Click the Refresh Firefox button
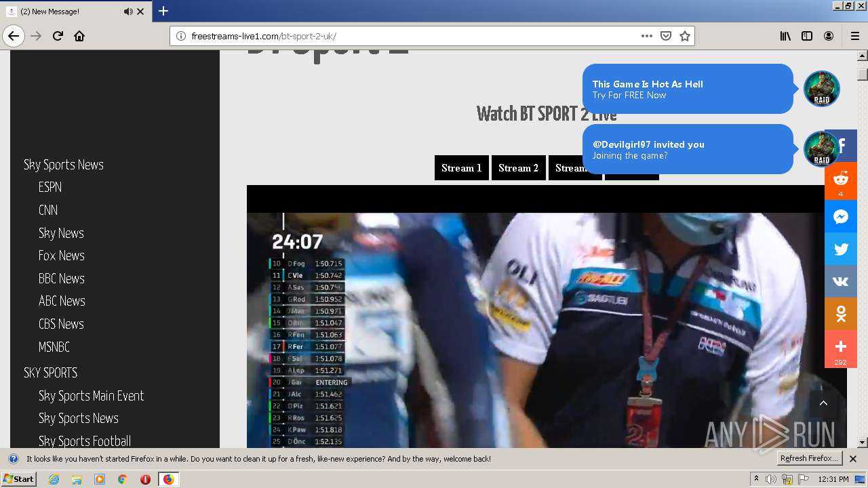The image size is (868, 488). pyautogui.click(x=810, y=459)
